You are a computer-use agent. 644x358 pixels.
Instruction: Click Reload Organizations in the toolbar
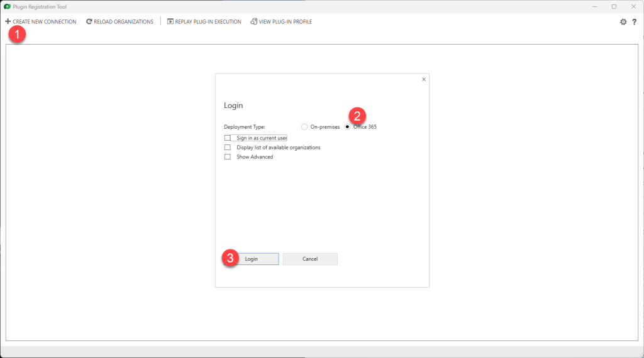[x=119, y=22]
